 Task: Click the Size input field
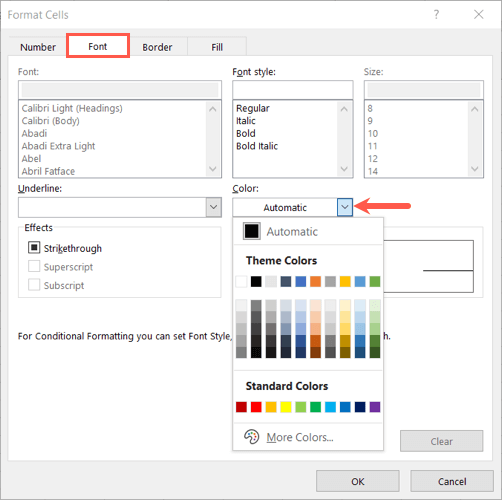point(424,90)
